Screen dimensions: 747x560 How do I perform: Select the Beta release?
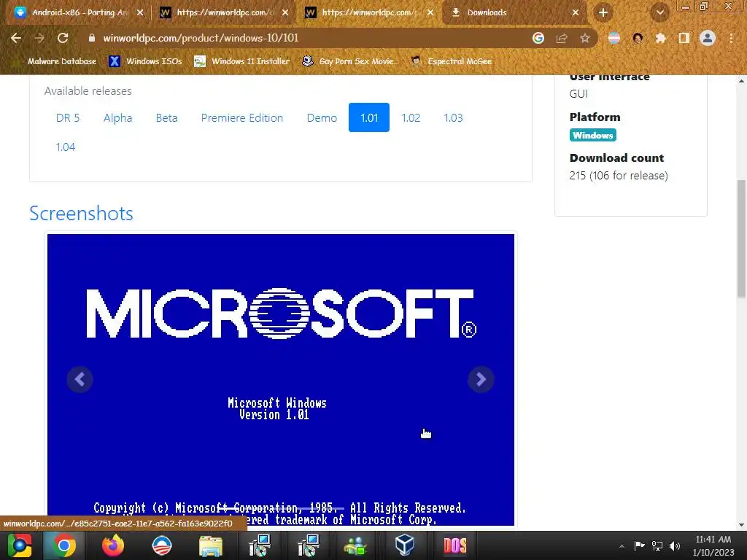point(166,117)
